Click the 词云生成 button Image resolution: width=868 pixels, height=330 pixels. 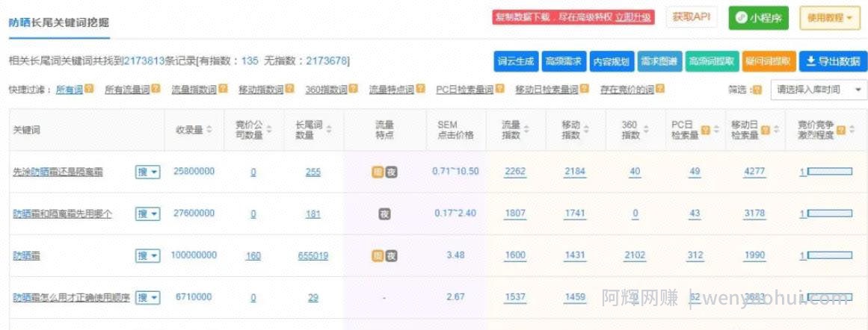[516, 61]
